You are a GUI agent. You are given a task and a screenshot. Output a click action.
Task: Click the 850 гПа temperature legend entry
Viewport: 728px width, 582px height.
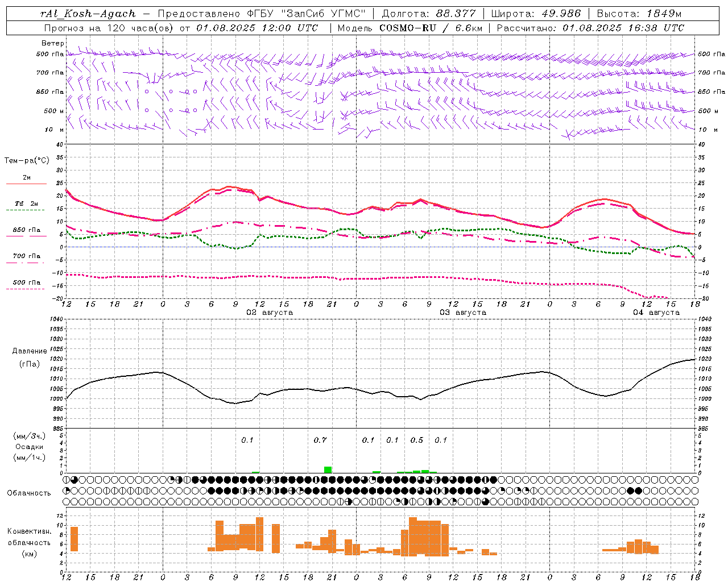(x=27, y=230)
